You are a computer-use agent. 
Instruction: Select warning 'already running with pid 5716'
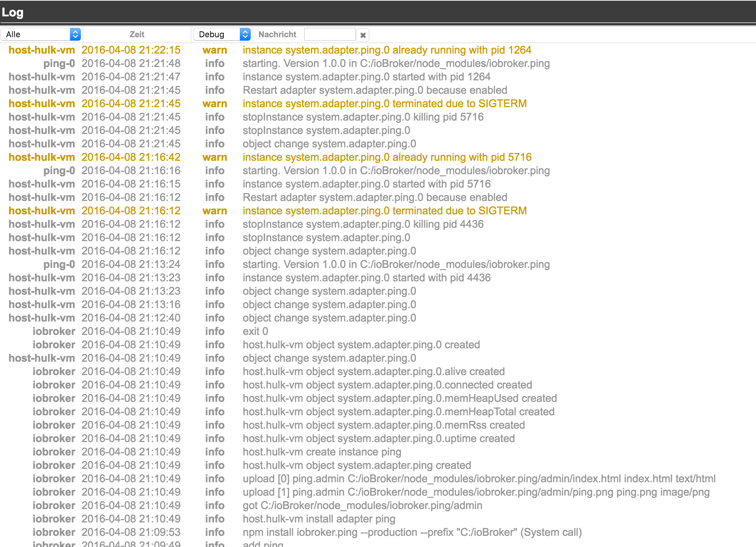[387, 157]
